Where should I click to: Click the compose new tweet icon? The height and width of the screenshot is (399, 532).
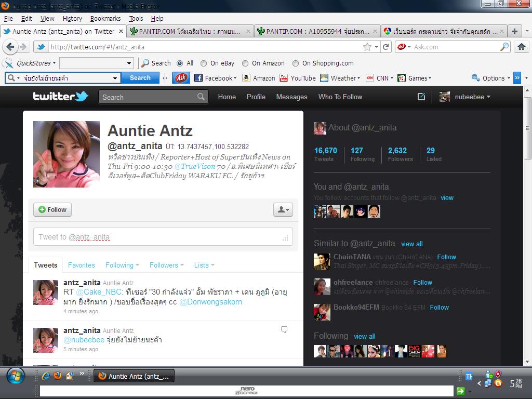coord(421,97)
